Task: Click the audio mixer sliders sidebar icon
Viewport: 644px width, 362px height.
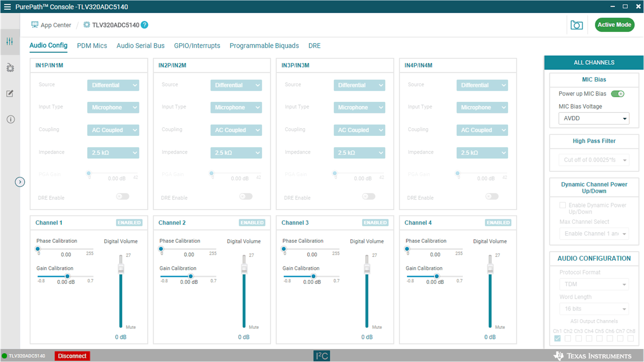Action: click(10, 41)
